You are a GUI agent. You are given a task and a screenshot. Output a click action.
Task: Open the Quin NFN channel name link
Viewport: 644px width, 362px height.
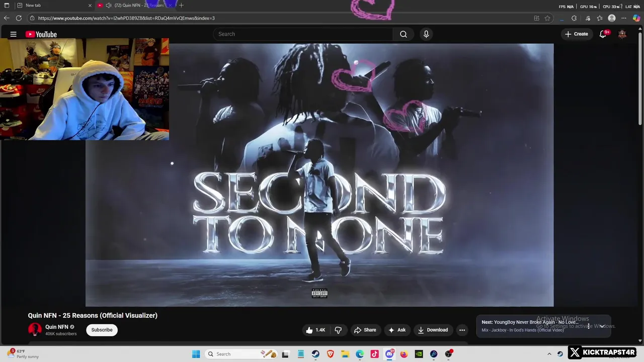point(57,327)
